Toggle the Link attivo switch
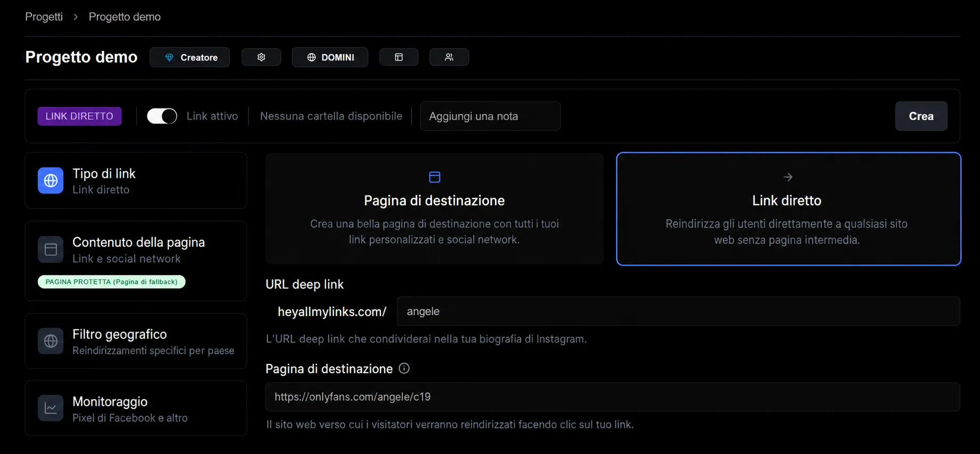 pyautogui.click(x=162, y=116)
